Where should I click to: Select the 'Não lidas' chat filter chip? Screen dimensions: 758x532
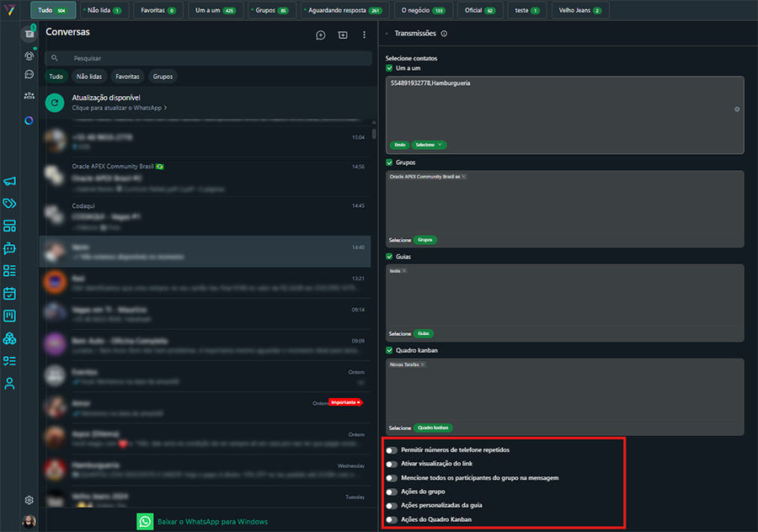click(x=88, y=77)
